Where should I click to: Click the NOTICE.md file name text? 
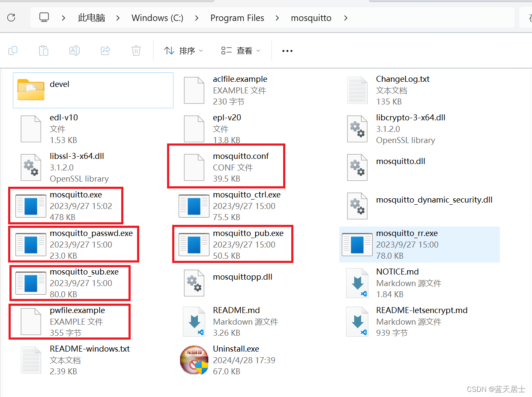pyautogui.click(x=398, y=272)
